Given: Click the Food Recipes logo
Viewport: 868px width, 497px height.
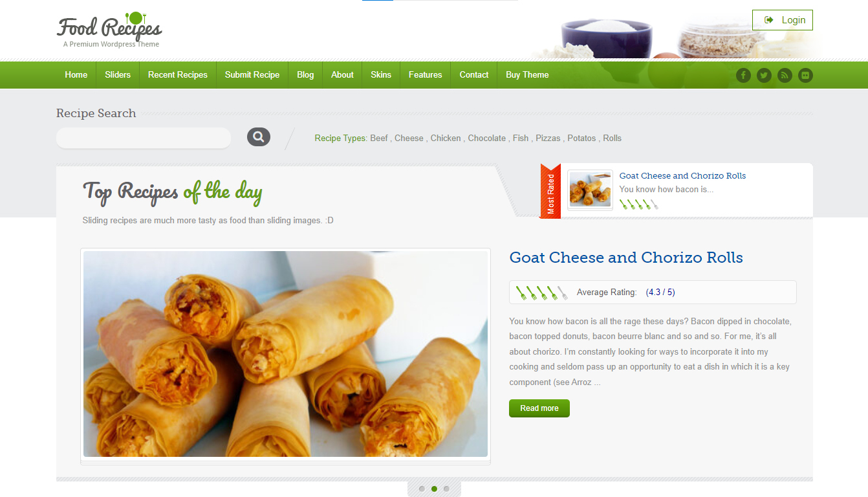Looking at the screenshot, I should [x=109, y=30].
